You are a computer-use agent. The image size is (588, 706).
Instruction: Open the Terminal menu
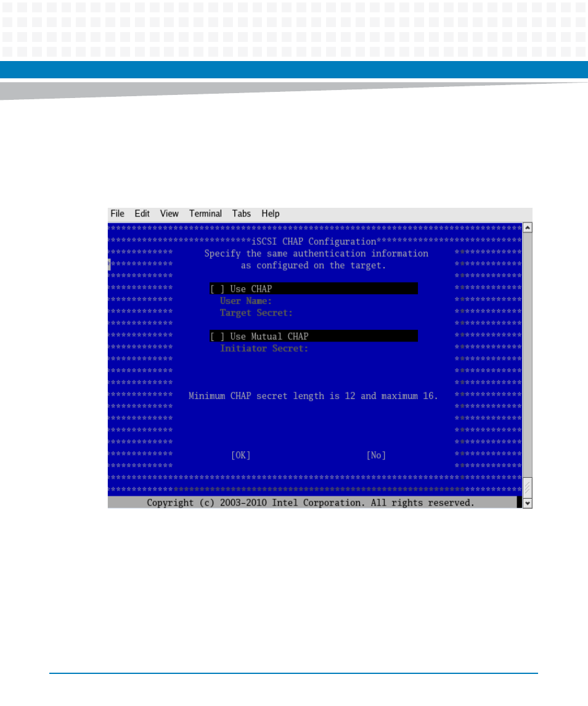[x=205, y=214]
